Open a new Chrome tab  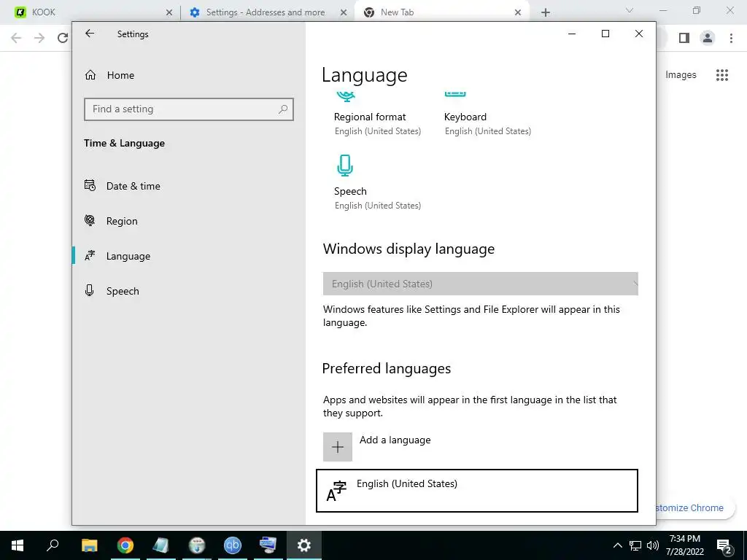click(x=546, y=13)
